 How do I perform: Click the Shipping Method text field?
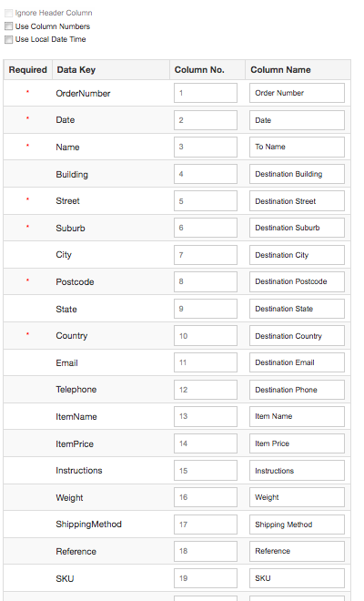[297, 525]
